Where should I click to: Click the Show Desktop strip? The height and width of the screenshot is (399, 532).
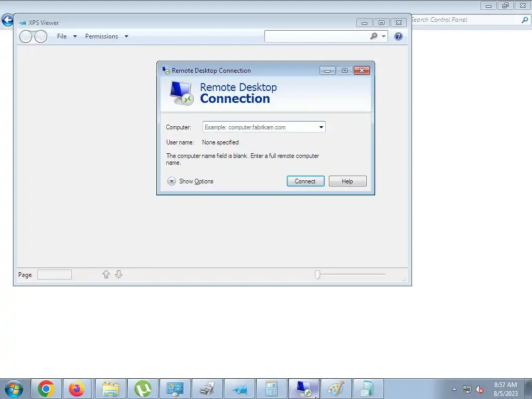pos(528,389)
